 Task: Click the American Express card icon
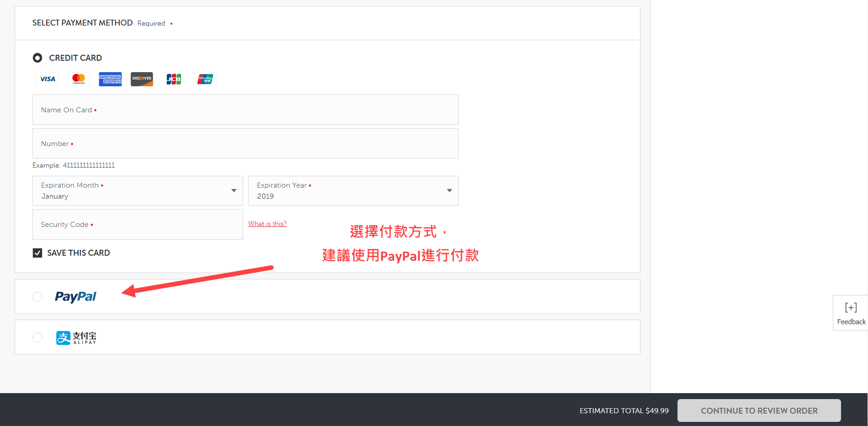[x=110, y=79]
